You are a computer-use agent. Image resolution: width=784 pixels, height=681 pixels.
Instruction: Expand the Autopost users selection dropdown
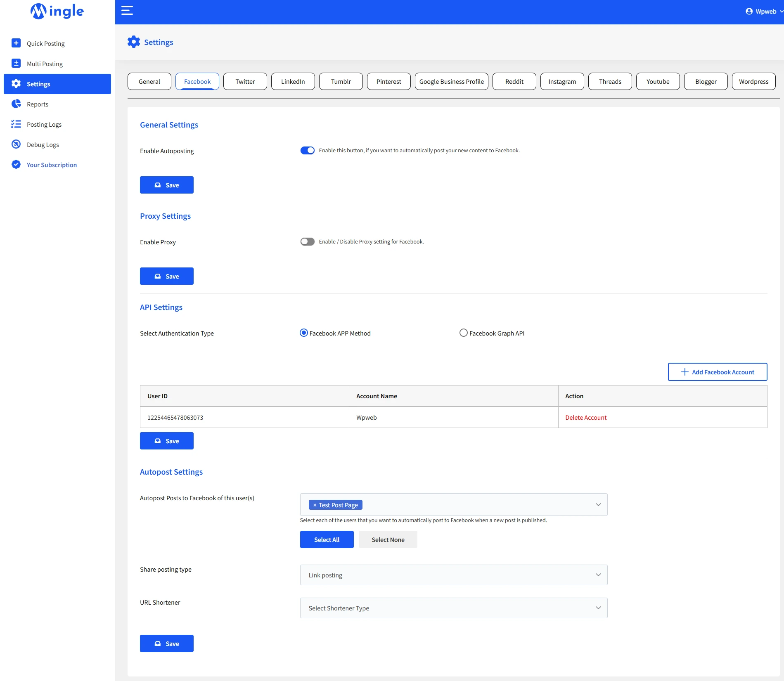[598, 505]
